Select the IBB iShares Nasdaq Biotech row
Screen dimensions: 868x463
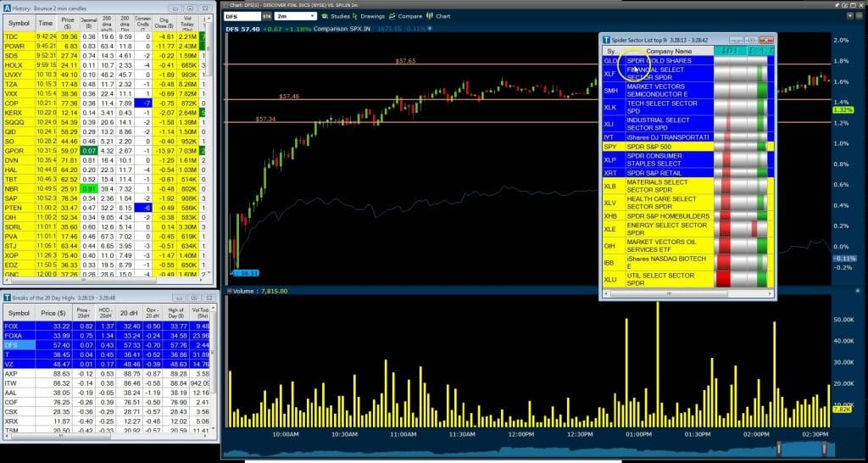pyautogui.click(x=688, y=263)
